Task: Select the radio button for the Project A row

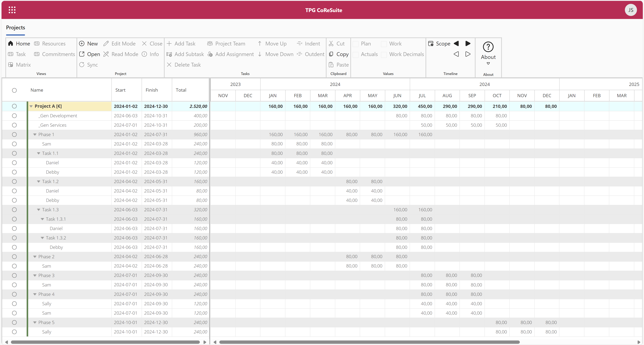Action: point(14,106)
